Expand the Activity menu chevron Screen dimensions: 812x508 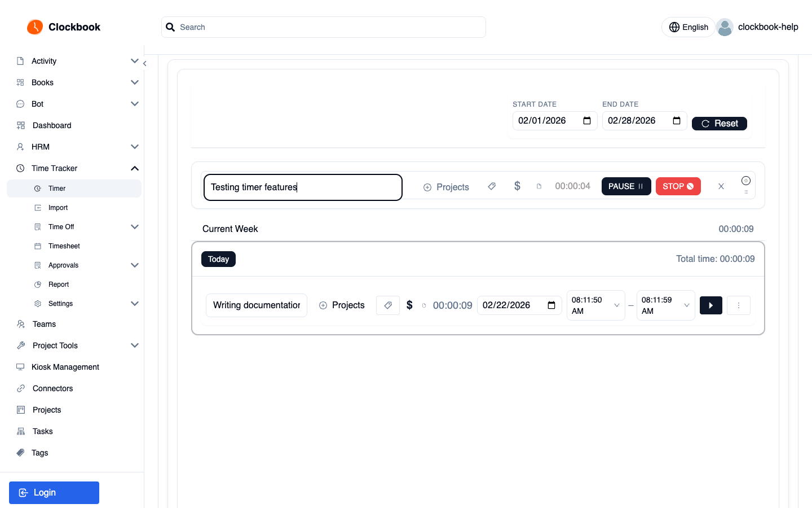(x=135, y=61)
